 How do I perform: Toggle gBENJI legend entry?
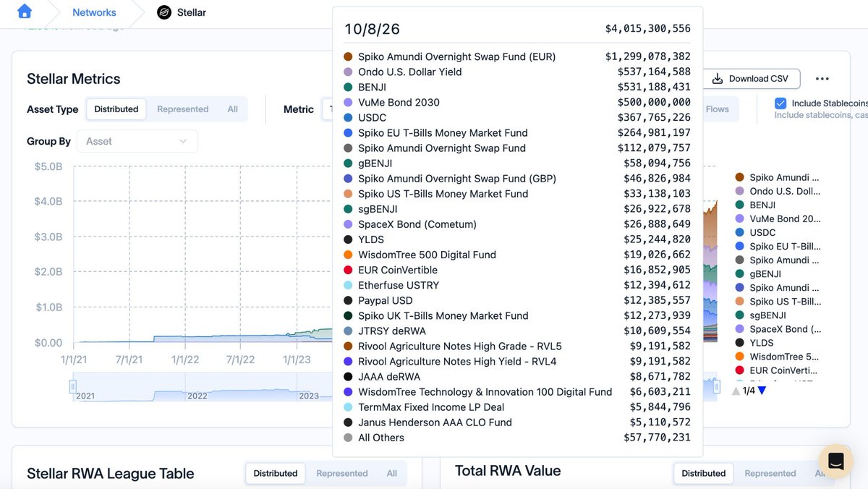pos(758,274)
